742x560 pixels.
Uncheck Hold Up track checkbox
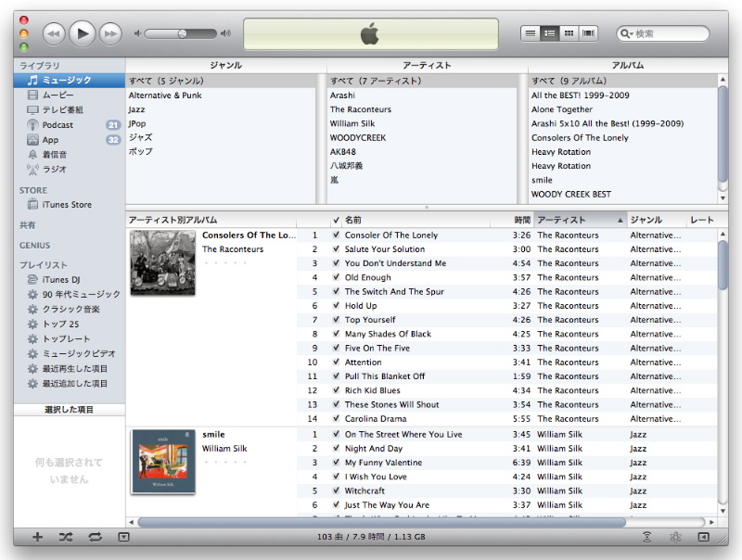tap(336, 306)
